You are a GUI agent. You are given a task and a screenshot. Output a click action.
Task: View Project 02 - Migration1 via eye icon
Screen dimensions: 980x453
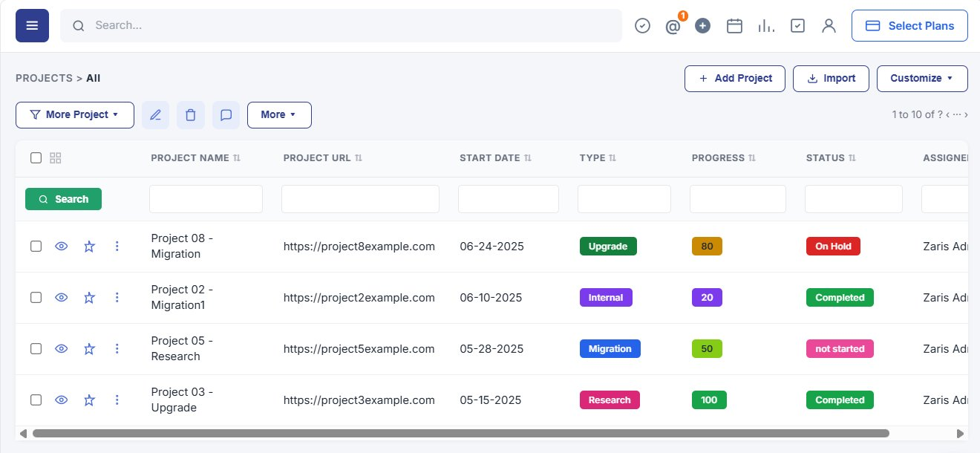pyautogui.click(x=62, y=298)
